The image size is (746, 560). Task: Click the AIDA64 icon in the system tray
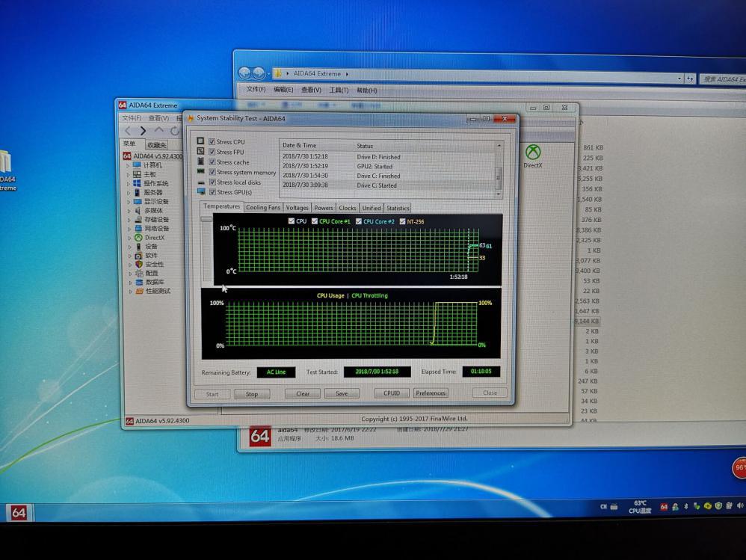664,507
